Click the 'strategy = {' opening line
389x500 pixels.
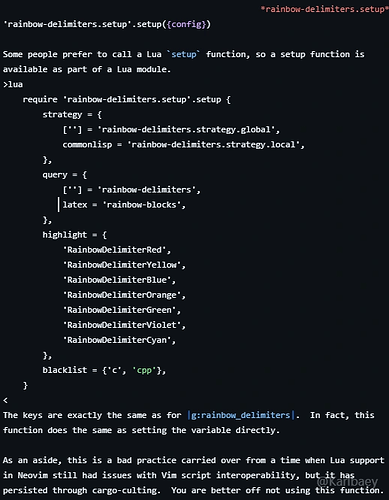72,115
